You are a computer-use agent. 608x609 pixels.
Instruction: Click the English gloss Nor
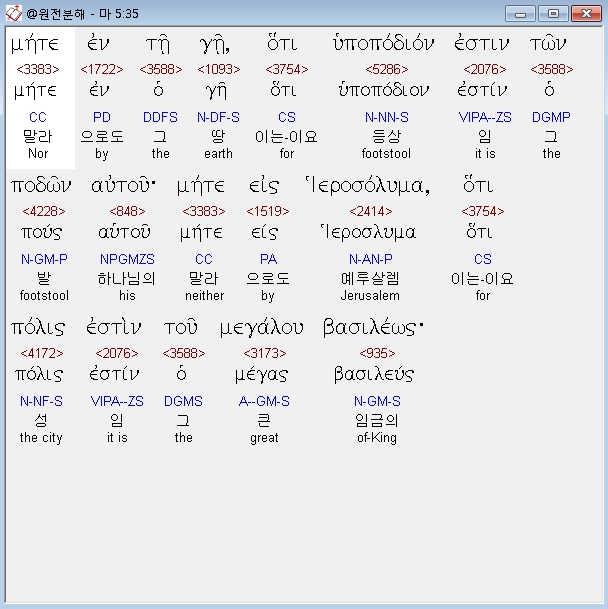pyautogui.click(x=38, y=153)
